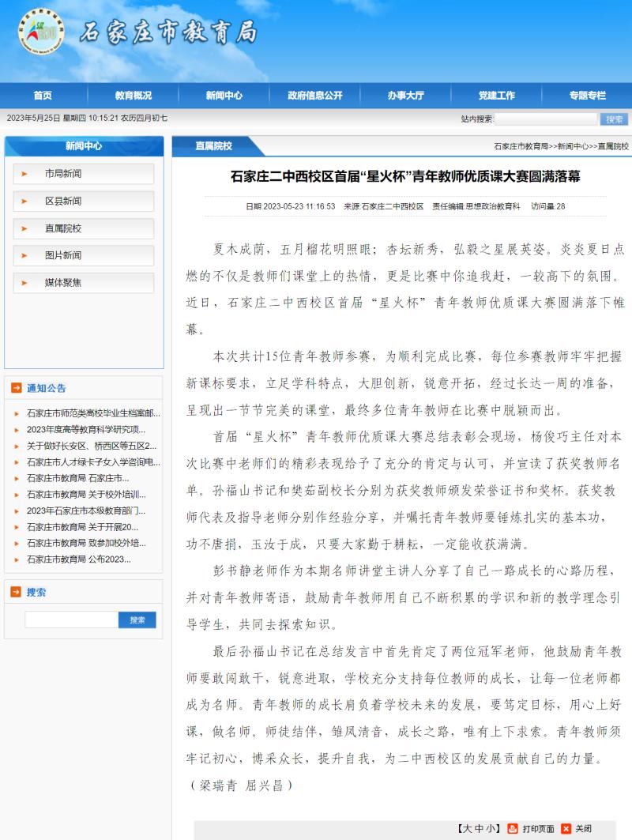Open 办事大厅 in the navigation bar
Image resolution: width=632 pixels, height=840 pixels.
[405, 95]
